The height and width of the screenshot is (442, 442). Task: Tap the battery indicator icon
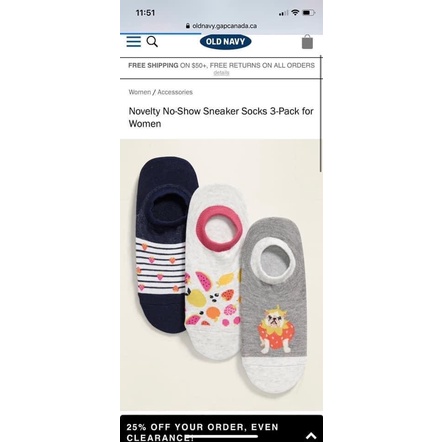pos(309,13)
